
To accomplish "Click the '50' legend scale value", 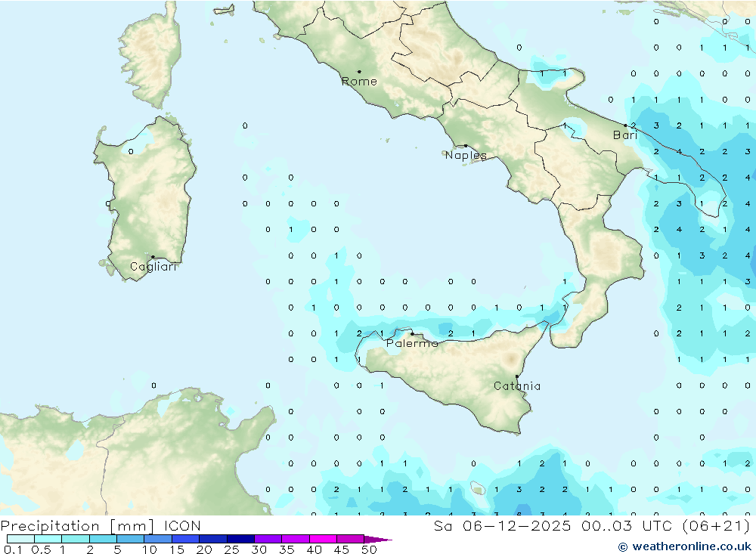I will click(x=370, y=549).
